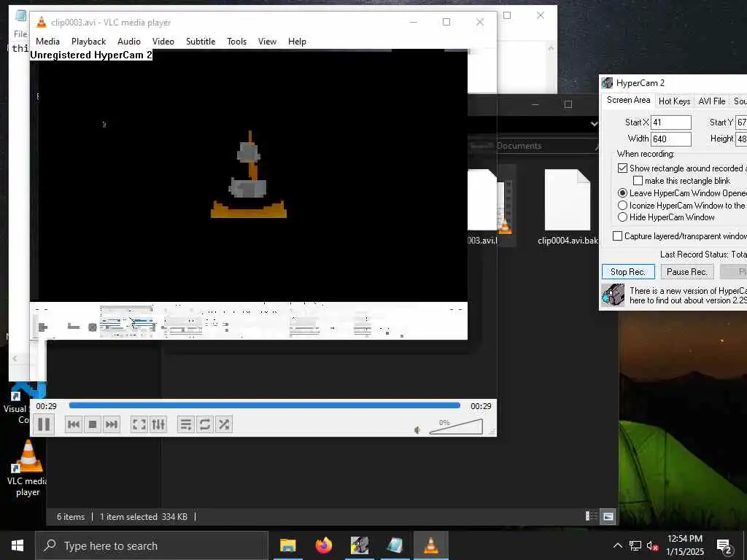Skip to next media in VLC
This screenshot has width=747, height=560.
click(x=111, y=424)
